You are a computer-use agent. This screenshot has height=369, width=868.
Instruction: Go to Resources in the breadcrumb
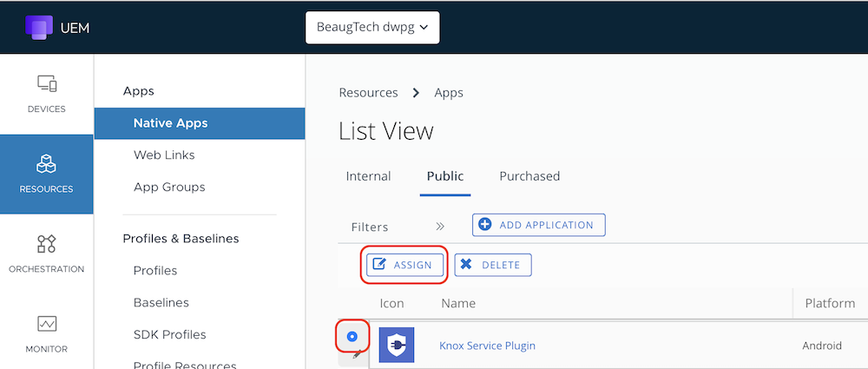[x=368, y=93]
